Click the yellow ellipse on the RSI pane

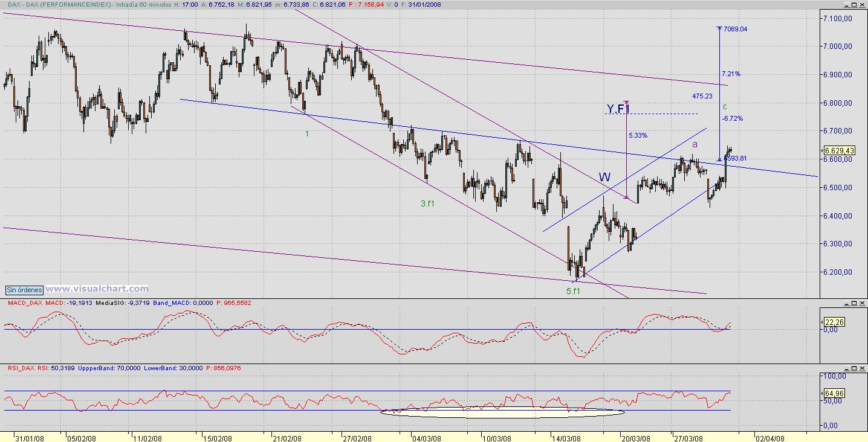coord(502,412)
